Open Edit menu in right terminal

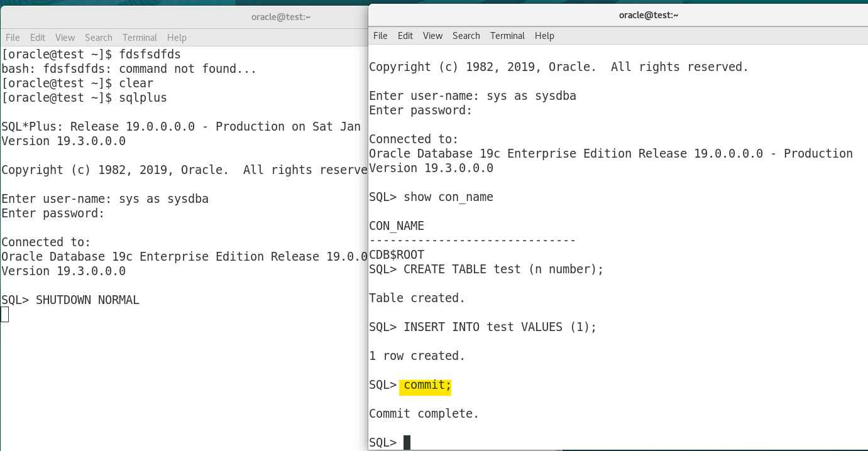tap(405, 36)
